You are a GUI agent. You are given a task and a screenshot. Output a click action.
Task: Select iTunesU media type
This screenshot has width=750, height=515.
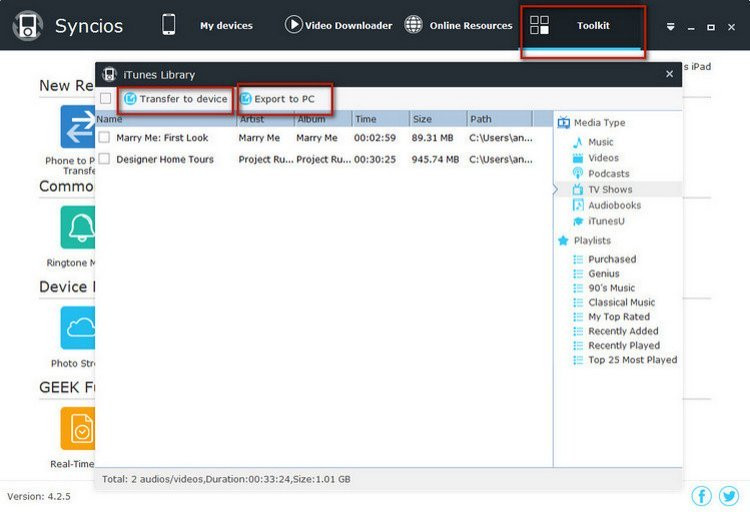click(x=606, y=221)
